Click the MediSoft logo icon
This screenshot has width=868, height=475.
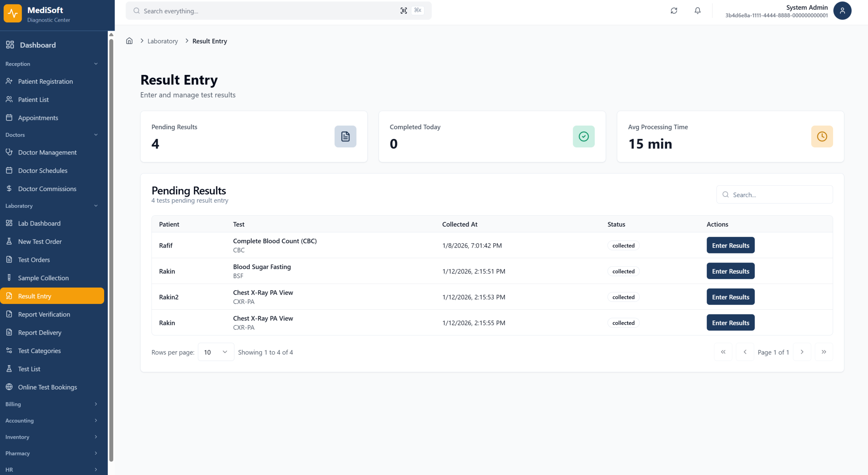[x=13, y=14]
